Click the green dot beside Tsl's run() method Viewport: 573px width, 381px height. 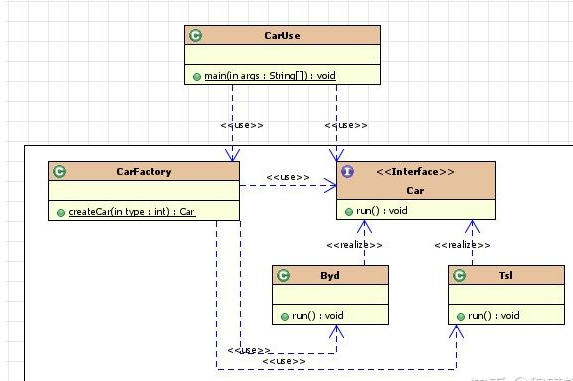461,317
